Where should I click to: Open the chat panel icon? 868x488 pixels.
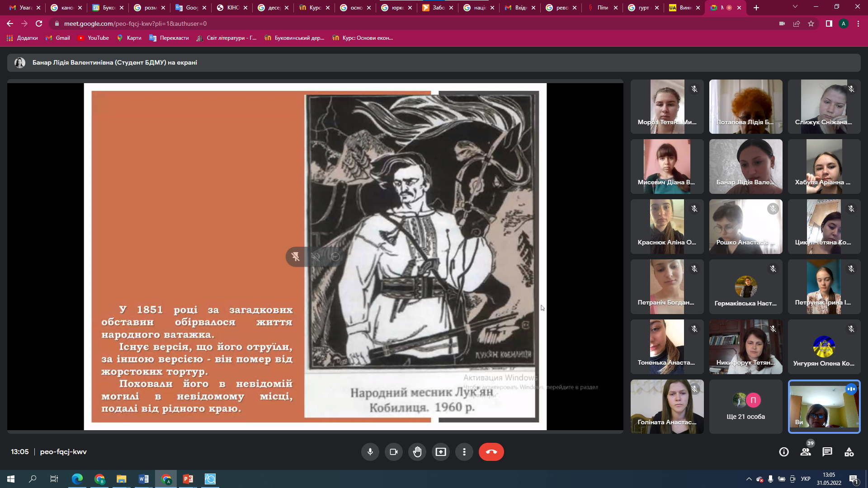[827, 452]
